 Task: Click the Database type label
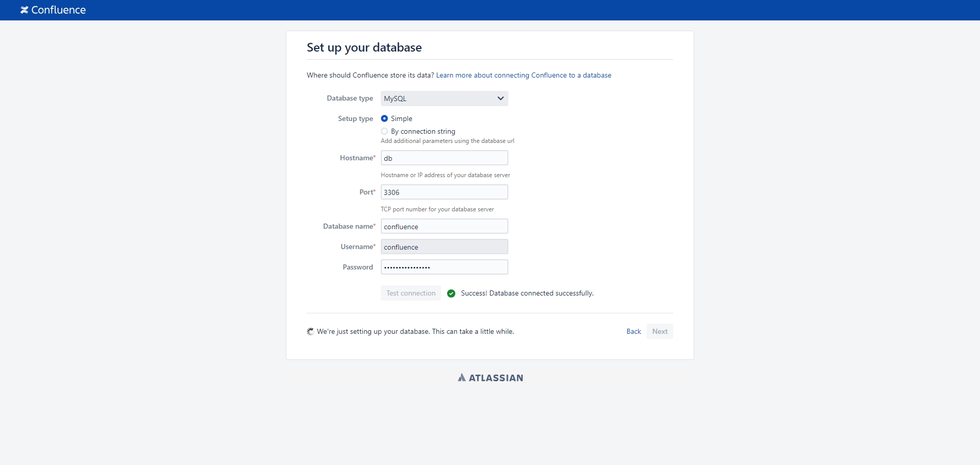350,99
